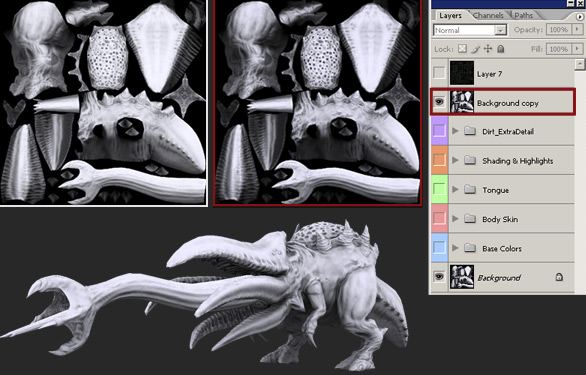Click Tongue group folder icon
Viewport: 586px width, 375px height.
tap(470, 190)
